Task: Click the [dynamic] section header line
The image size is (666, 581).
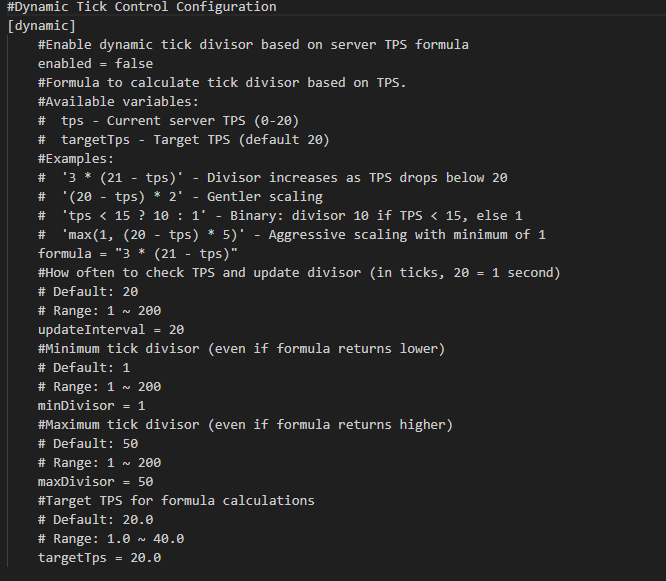Action: click(41, 25)
